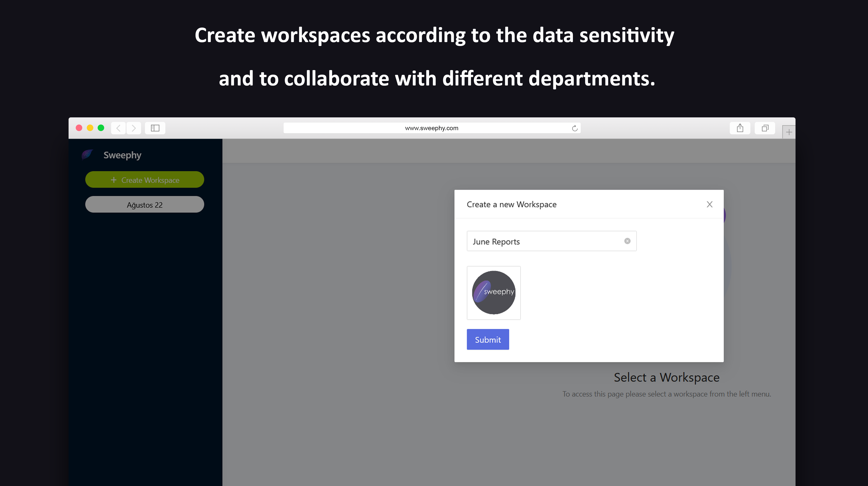Image resolution: width=868 pixels, height=486 pixels.
Task: Clear the June Reports text field
Action: pyautogui.click(x=627, y=241)
